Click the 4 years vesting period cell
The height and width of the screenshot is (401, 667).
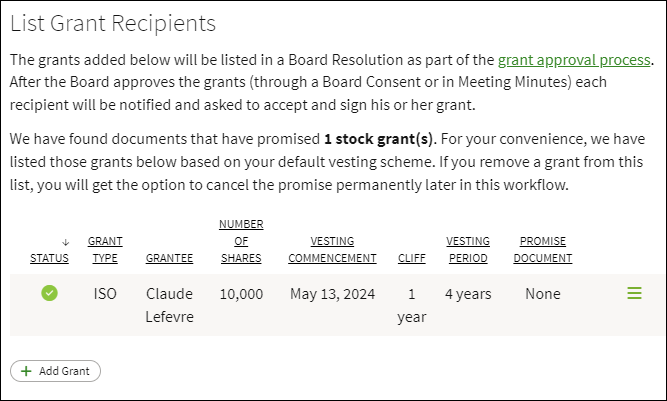467,294
